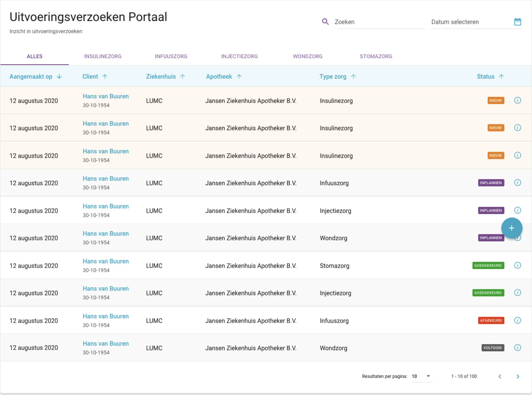The height and width of the screenshot is (395, 532).
Task: Switch to the Wondzorg tab
Action: pos(307,56)
